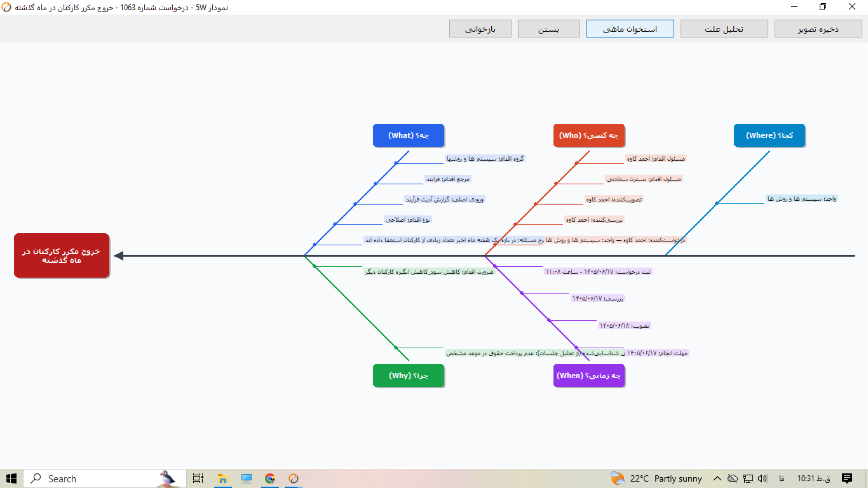Click the فا input language indicator
The height and width of the screenshot is (488, 868).
coord(781,478)
